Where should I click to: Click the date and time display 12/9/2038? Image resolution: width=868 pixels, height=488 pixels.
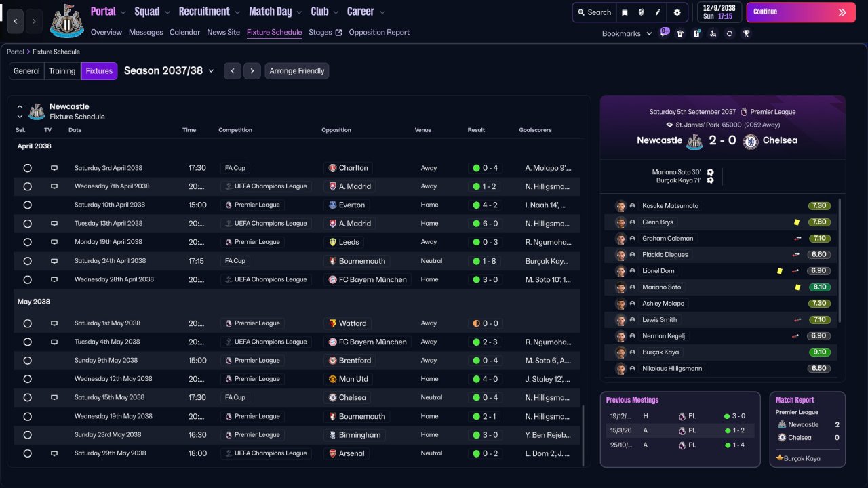pos(719,12)
